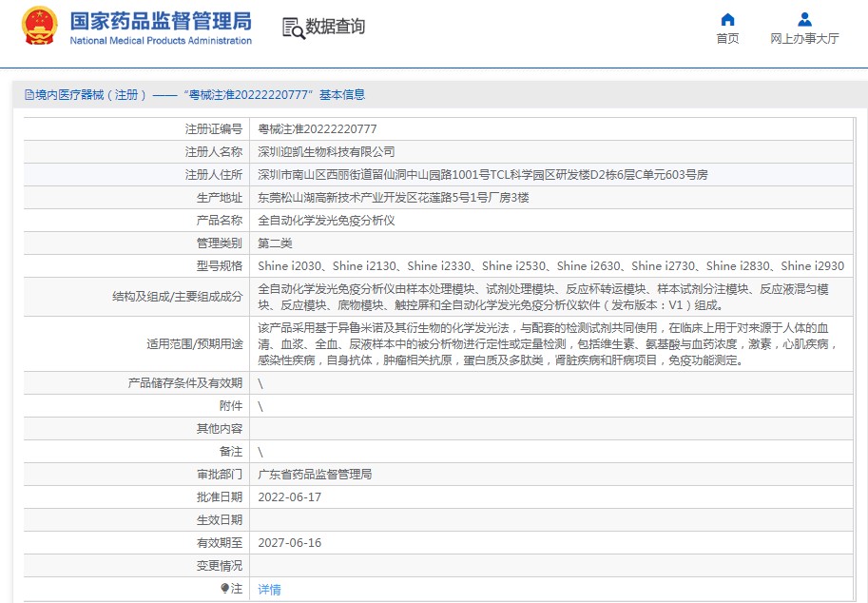Select the intended use paragraph text
This screenshot has height=603, width=868.
pos(547,344)
